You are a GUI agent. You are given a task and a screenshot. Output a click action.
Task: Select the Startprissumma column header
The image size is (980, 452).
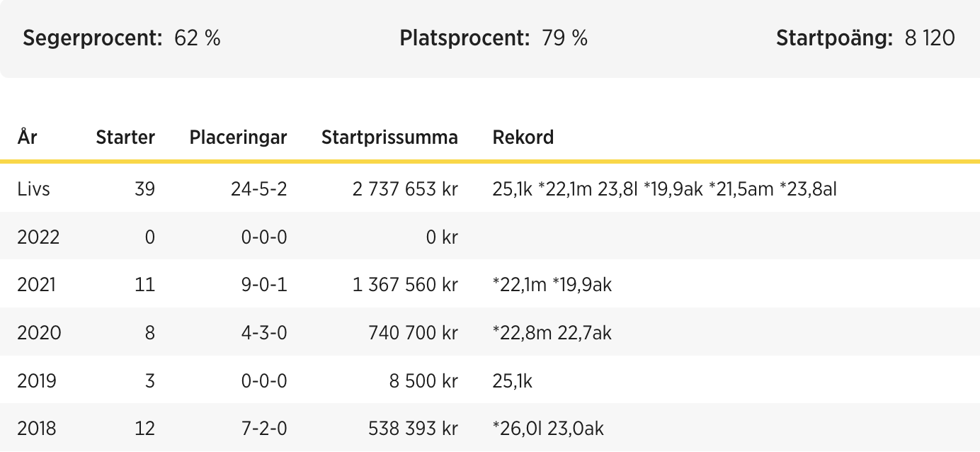389,137
